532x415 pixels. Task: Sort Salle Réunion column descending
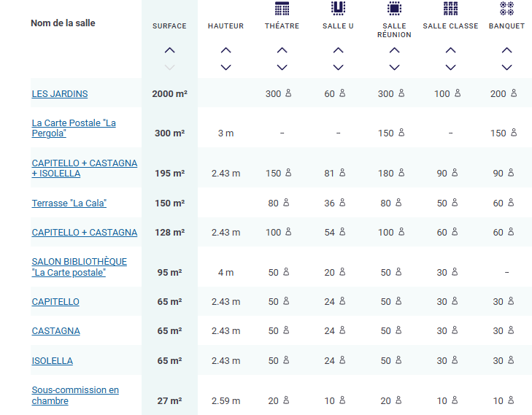click(394, 67)
